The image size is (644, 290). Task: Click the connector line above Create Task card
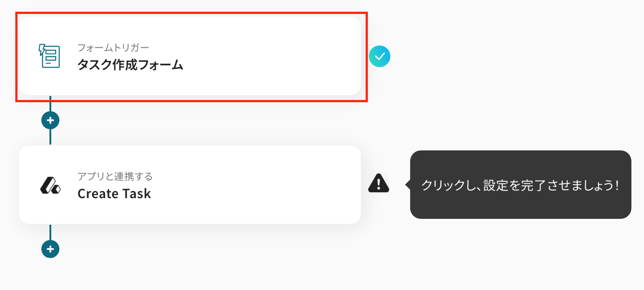pyautogui.click(x=50, y=137)
